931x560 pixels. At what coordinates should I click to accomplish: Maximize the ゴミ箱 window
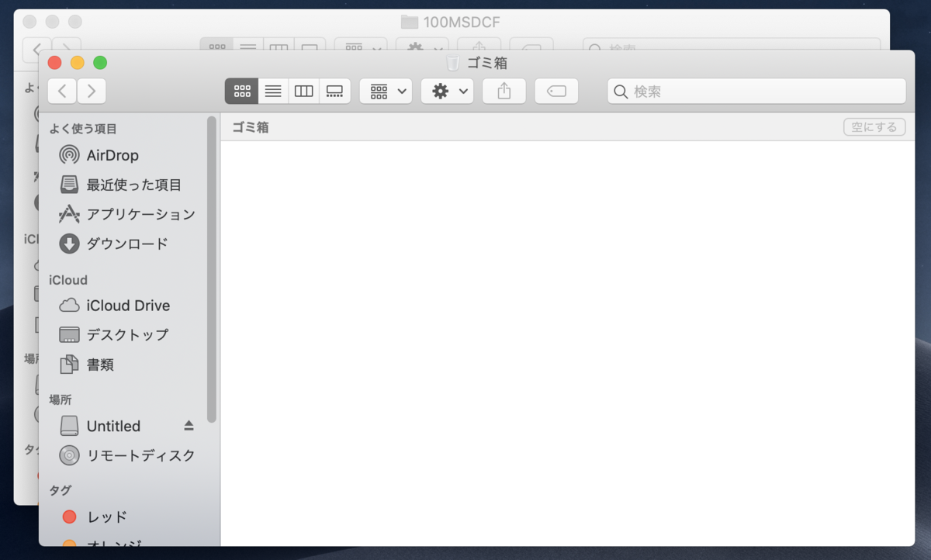coord(100,63)
